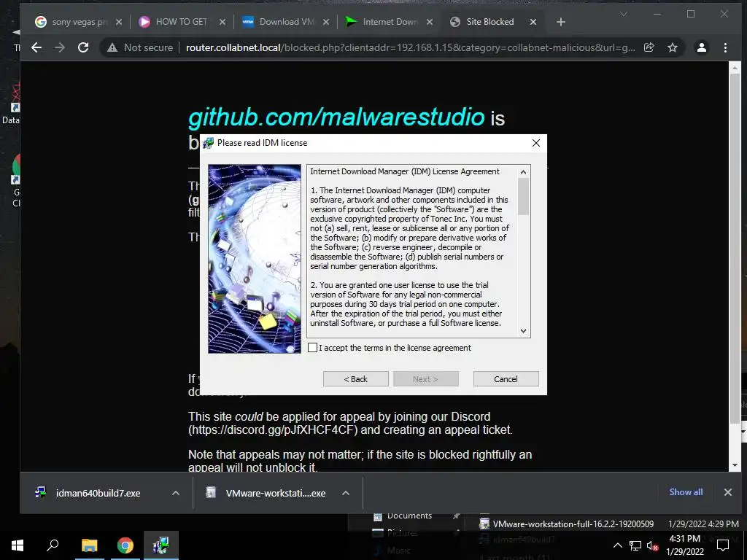Click the github.com/malwarestudio heading text
Viewport: 747px width, 560px height.
coord(336,117)
